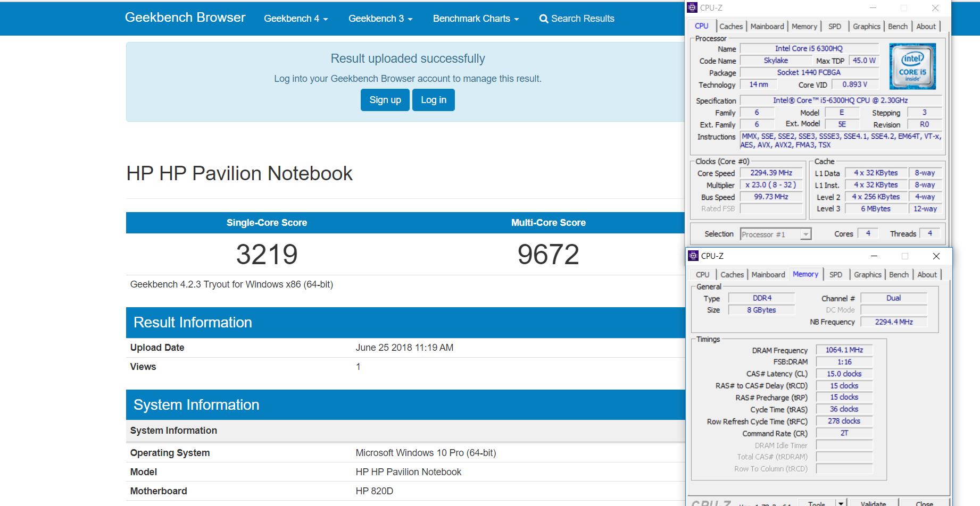The width and height of the screenshot is (980, 506).
Task: Click the processor name field 'Intel Core i5 6300HQ'
Action: click(809, 48)
